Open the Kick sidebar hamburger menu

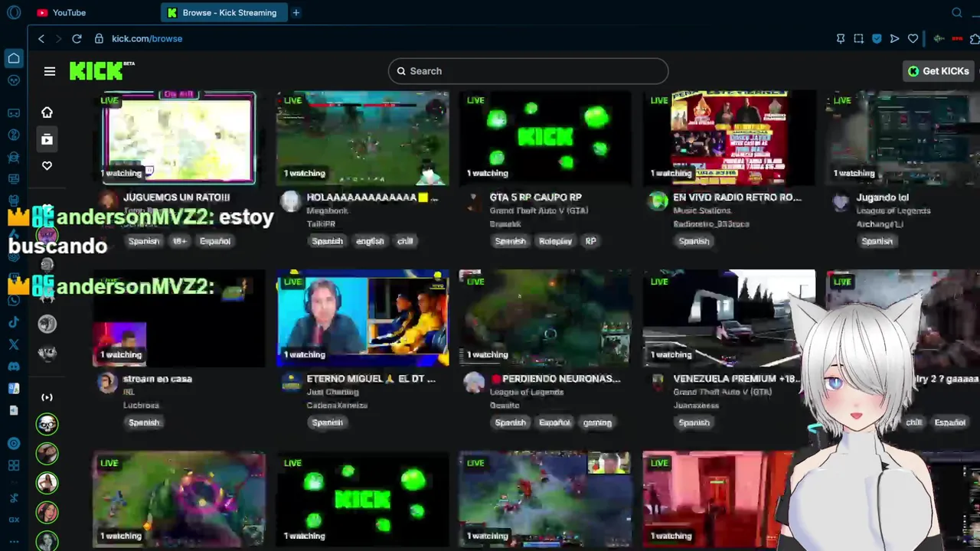[50, 71]
